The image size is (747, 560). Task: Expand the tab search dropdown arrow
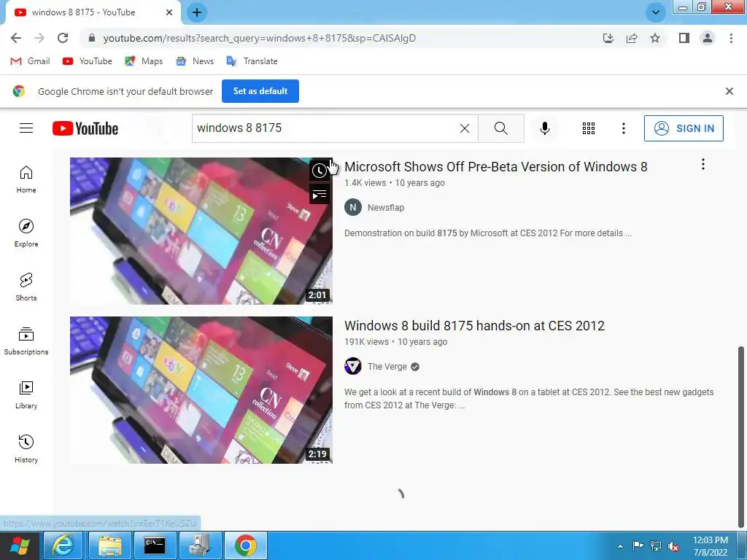(x=656, y=12)
